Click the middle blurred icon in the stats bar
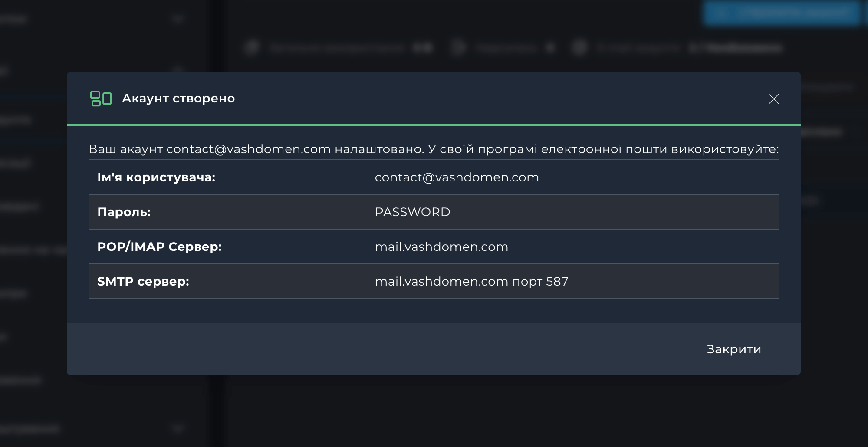 click(458, 47)
